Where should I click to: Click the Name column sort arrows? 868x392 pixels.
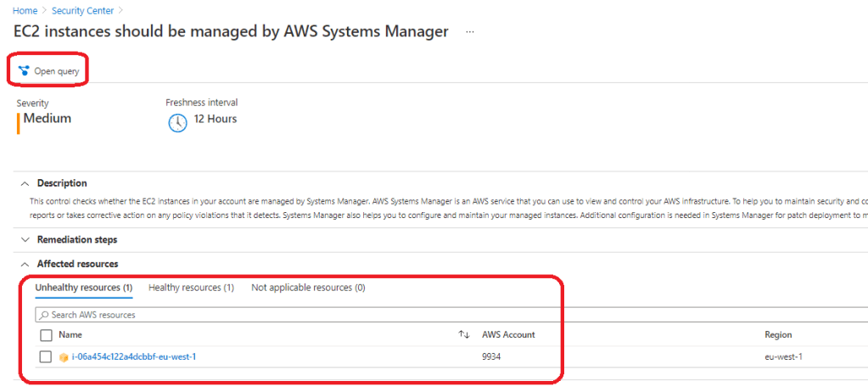(x=464, y=335)
